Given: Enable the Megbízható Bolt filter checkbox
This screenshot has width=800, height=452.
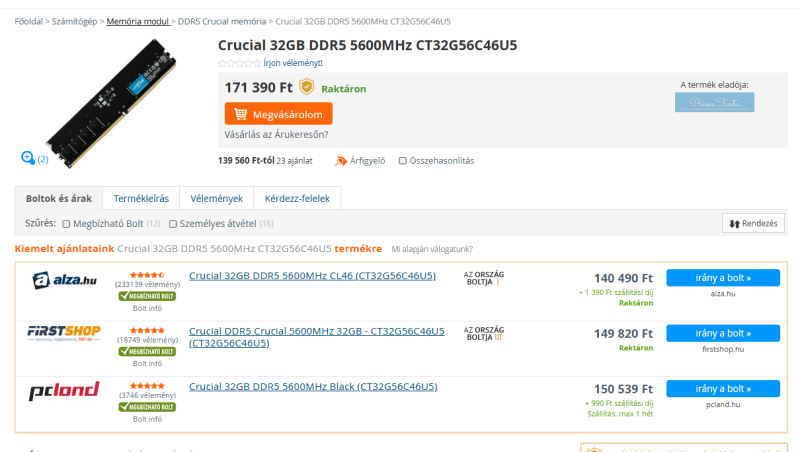Looking at the screenshot, I should coord(66,224).
